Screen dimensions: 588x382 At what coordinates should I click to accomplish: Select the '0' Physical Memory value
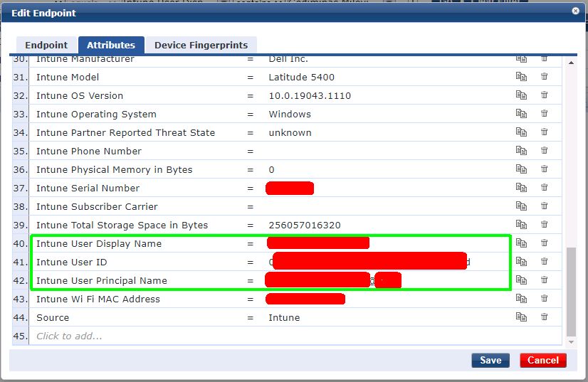point(271,170)
